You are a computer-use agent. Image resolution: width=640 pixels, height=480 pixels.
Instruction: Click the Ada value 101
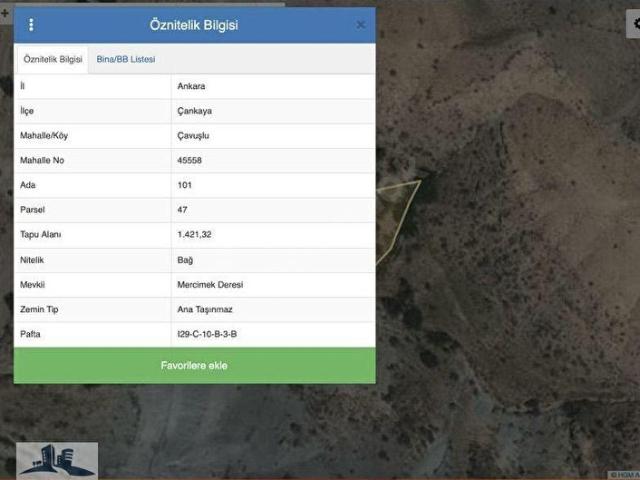tap(184, 185)
